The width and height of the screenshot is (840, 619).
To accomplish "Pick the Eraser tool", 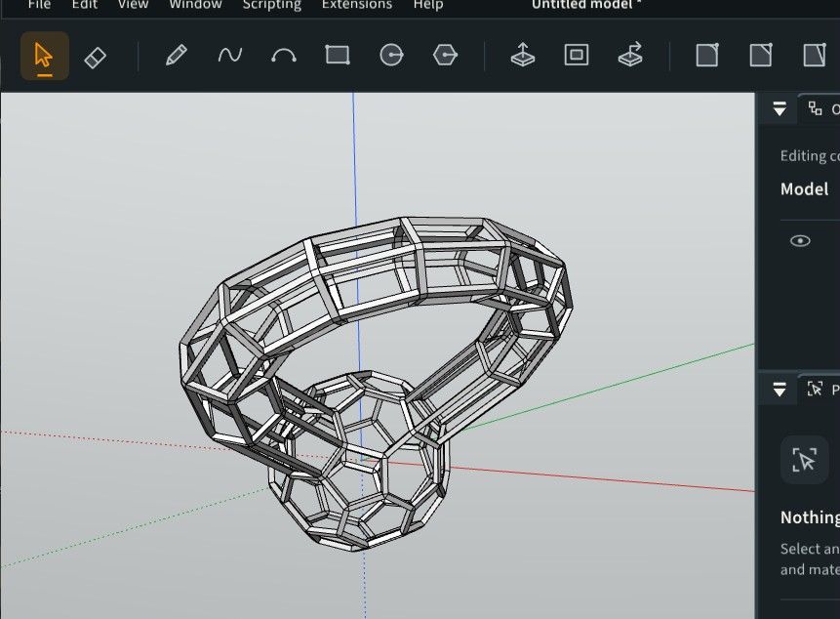I will click(96, 57).
